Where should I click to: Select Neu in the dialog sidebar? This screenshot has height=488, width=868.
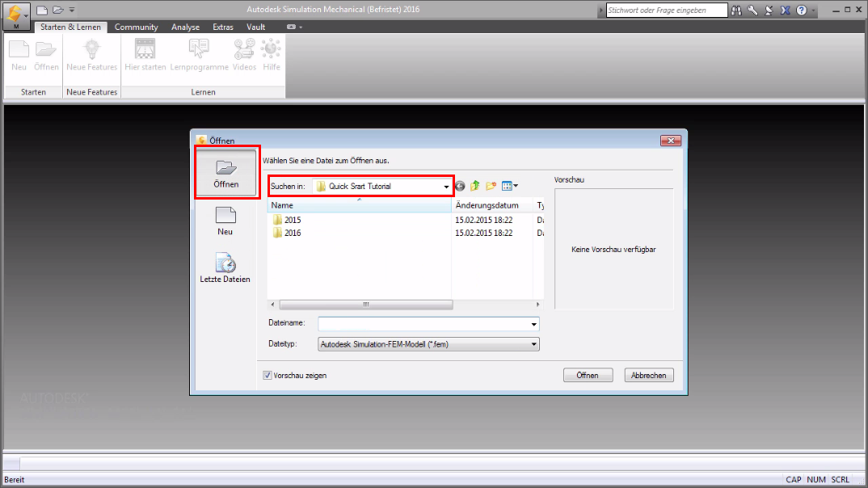pos(225,221)
